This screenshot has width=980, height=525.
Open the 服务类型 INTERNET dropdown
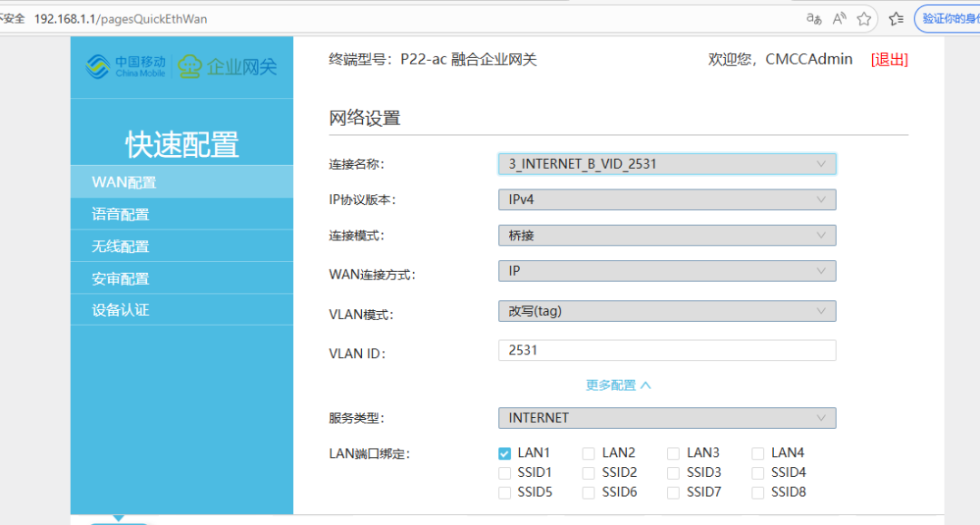(667, 418)
